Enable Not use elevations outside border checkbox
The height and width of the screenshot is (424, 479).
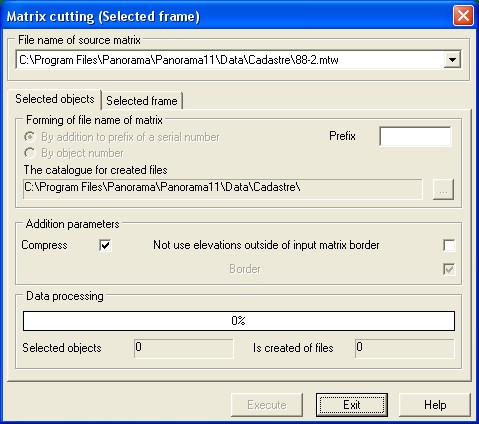(449, 245)
